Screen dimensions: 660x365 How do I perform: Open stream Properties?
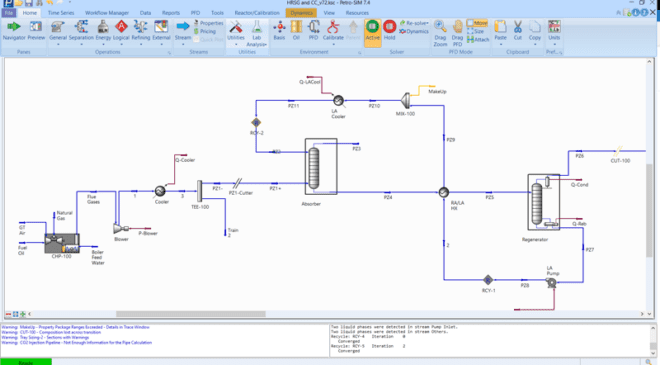(208, 23)
